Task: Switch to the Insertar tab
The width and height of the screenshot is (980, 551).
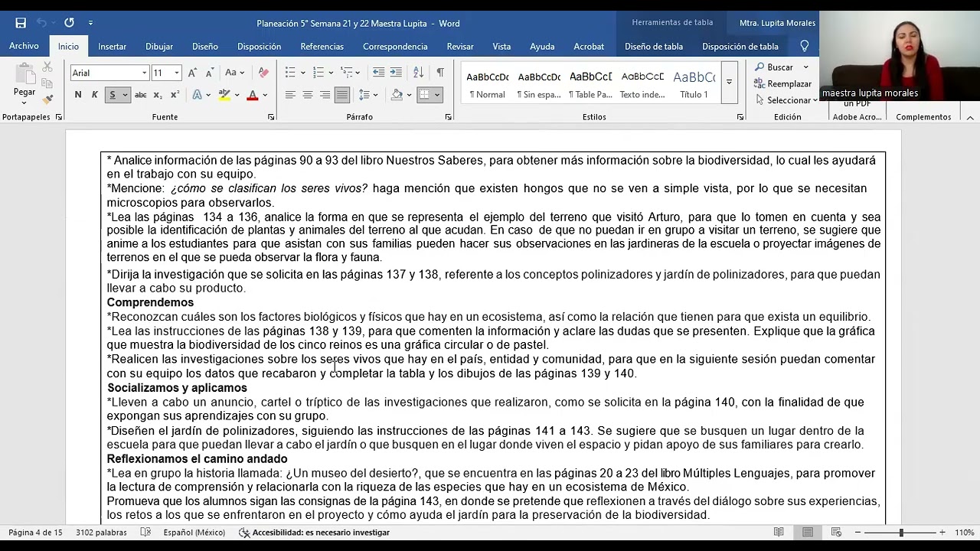Action: click(x=112, y=46)
